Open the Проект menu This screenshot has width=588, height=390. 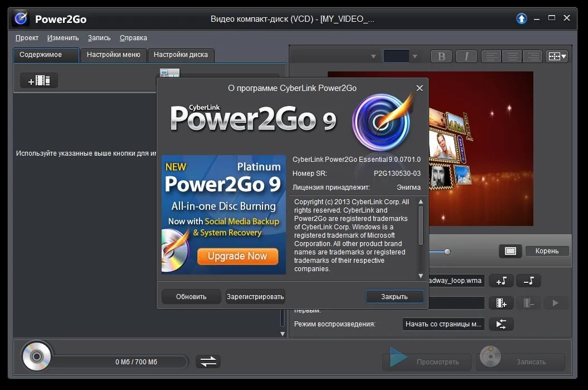pyautogui.click(x=27, y=38)
